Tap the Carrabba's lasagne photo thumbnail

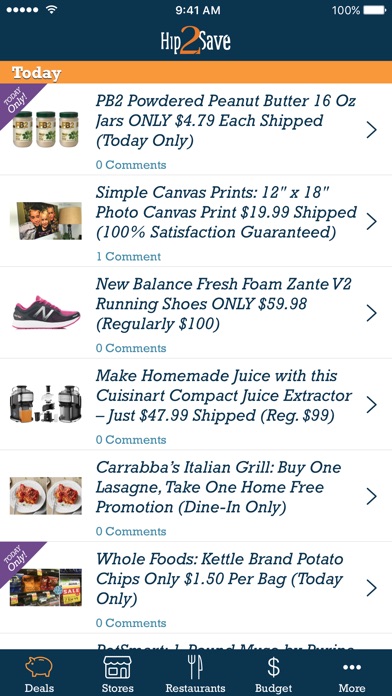(x=46, y=496)
